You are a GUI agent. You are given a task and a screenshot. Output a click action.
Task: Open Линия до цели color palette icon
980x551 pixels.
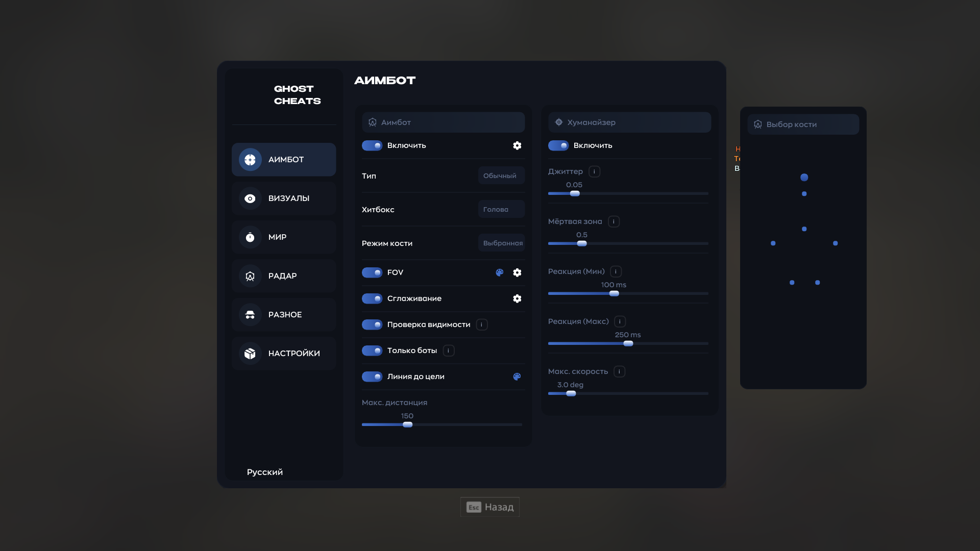[x=517, y=377]
